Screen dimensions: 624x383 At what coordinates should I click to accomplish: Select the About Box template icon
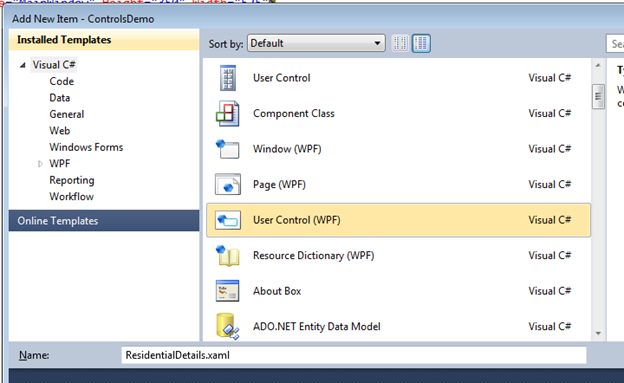[x=228, y=291]
